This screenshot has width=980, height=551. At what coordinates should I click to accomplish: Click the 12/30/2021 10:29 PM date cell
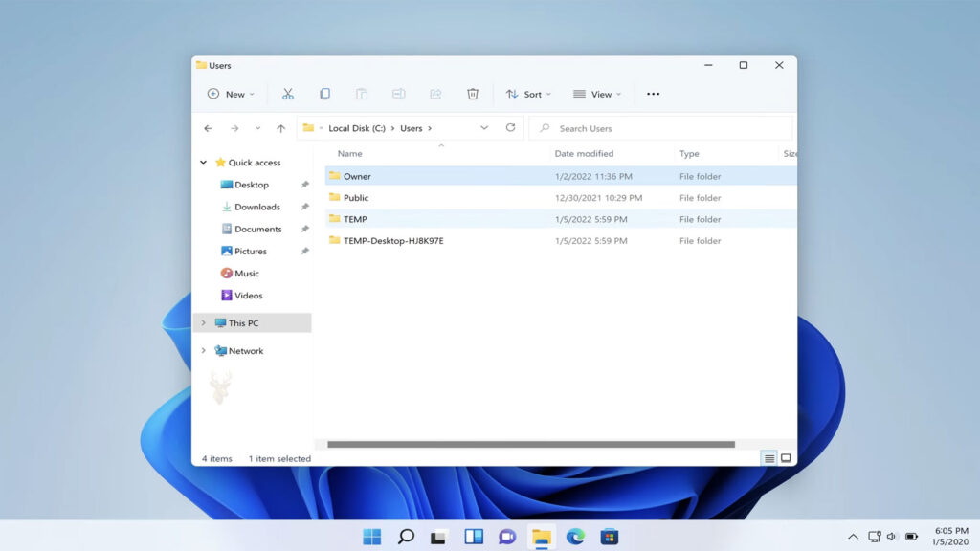click(598, 197)
